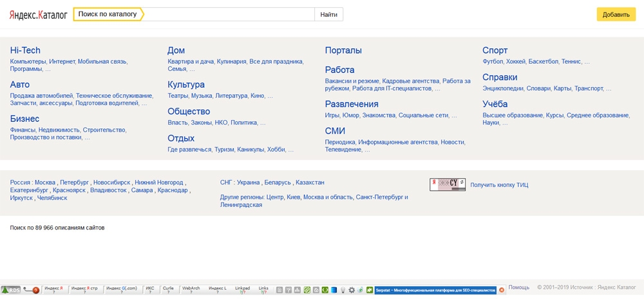Open the Культура category
This screenshot has width=644, height=305.
186,84
